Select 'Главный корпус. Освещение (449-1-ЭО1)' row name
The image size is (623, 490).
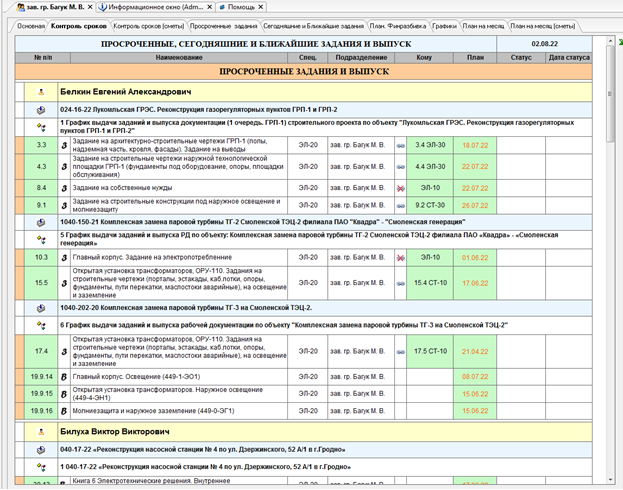tap(136, 377)
